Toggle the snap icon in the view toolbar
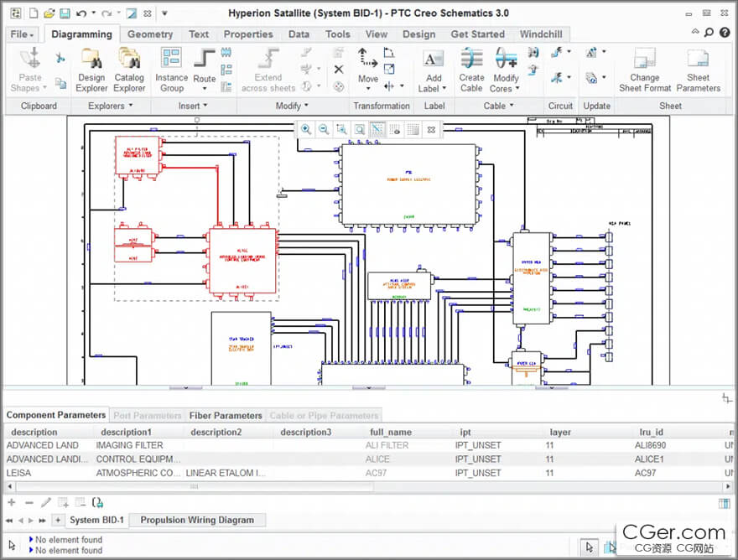 [x=377, y=129]
